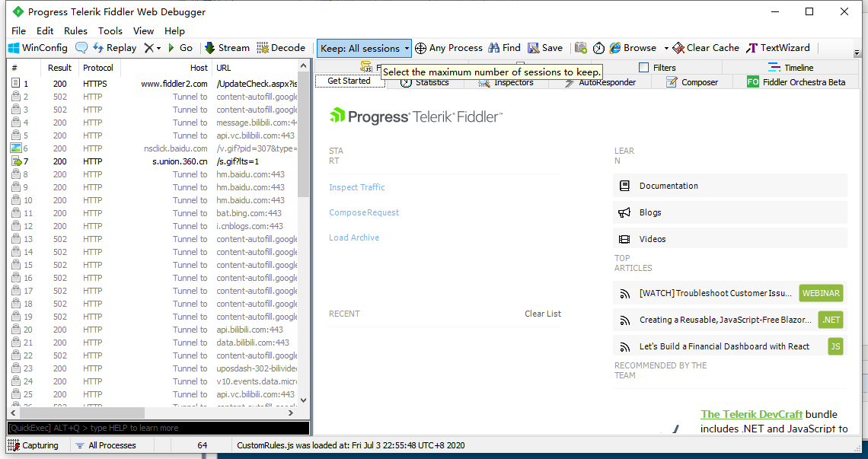Image resolution: width=868 pixels, height=459 pixels.
Task: Save sessions with the Save icon
Action: 545,48
